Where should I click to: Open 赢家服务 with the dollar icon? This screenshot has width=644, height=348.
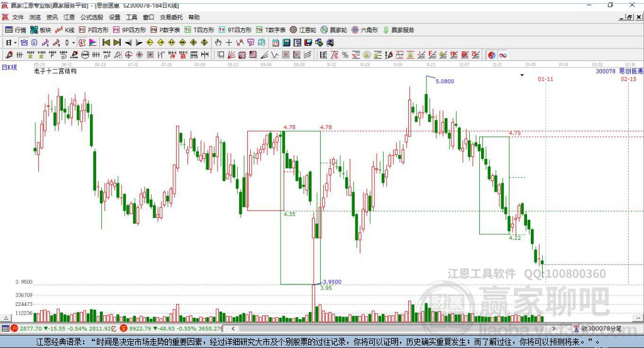(x=399, y=30)
